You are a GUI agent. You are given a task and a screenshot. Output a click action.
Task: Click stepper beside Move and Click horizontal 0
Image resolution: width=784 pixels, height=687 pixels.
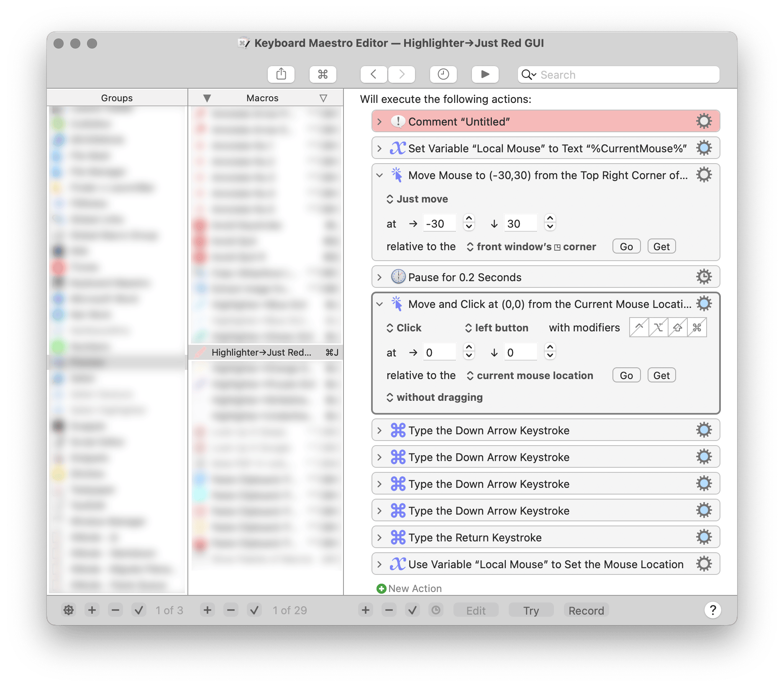(469, 351)
